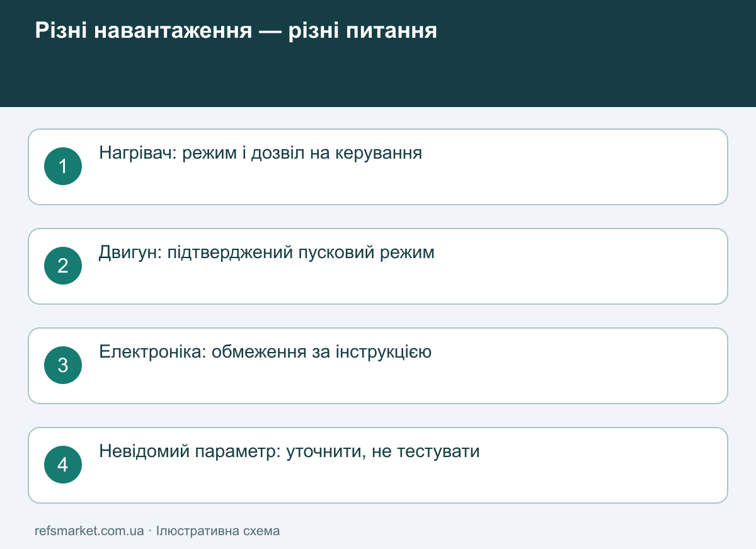Click the number 3 circle badge
The width and height of the screenshot is (756, 549).
(63, 365)
